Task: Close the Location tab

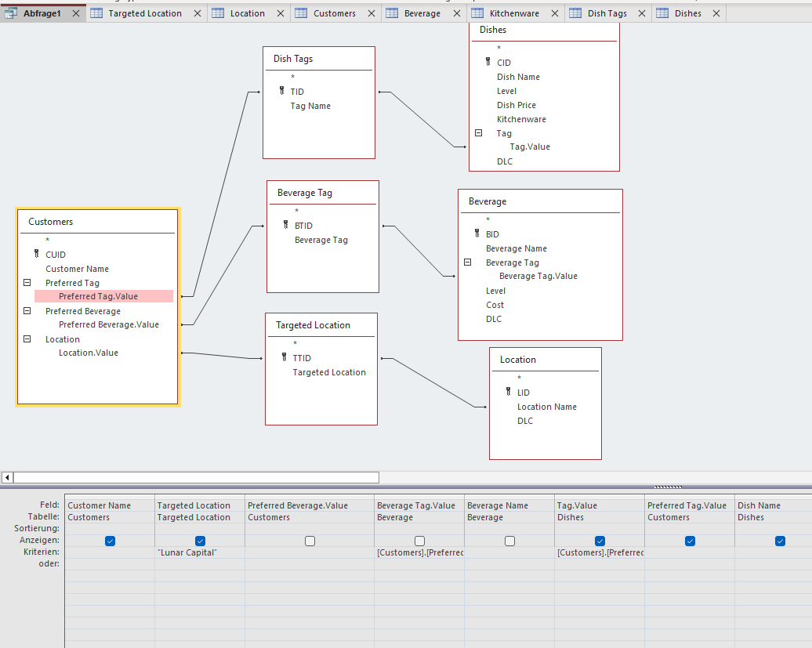Action: 280,13
